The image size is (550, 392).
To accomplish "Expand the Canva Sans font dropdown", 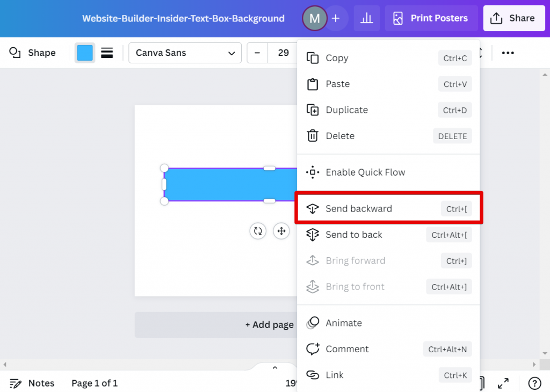I will (185, 53).
